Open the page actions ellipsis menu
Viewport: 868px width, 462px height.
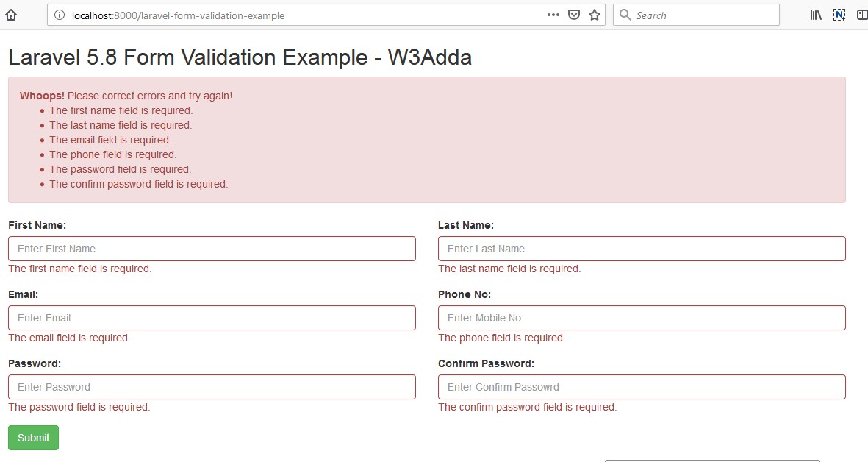point(553,14)
